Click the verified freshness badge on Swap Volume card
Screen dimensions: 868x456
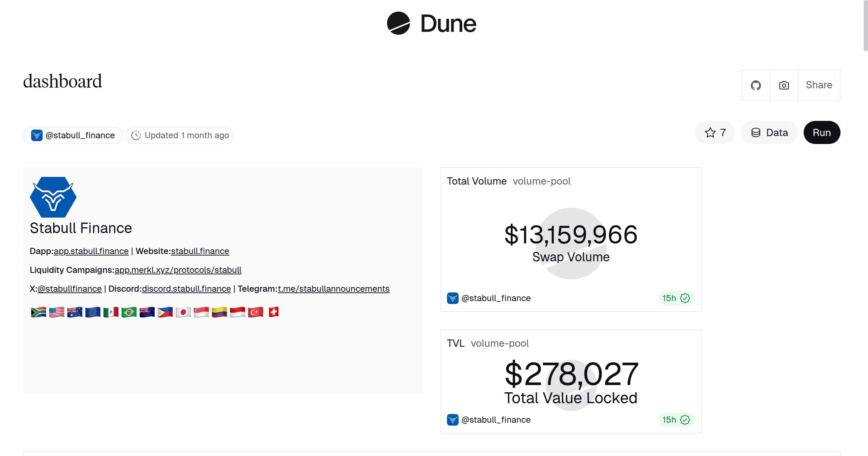[685, 298]
